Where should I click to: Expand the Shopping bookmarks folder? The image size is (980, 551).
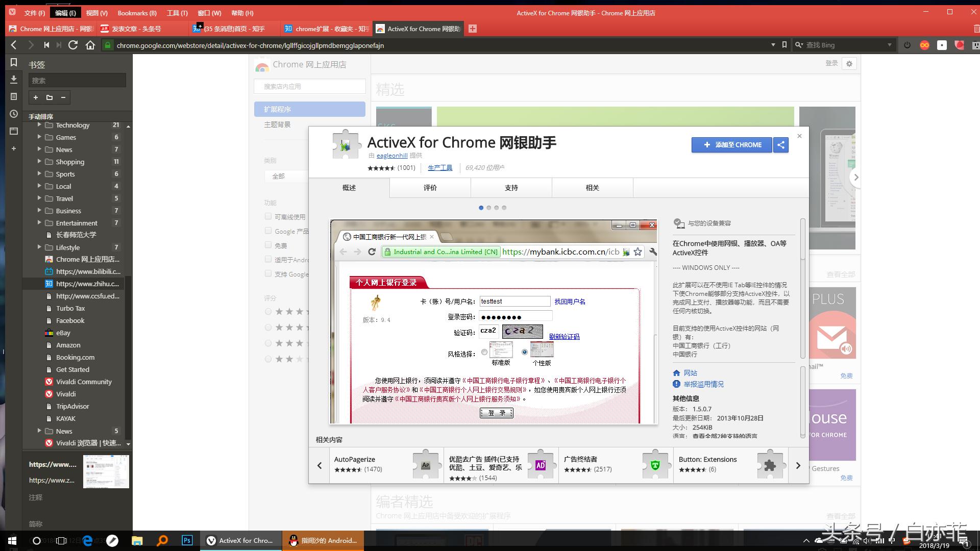point(40,162)
